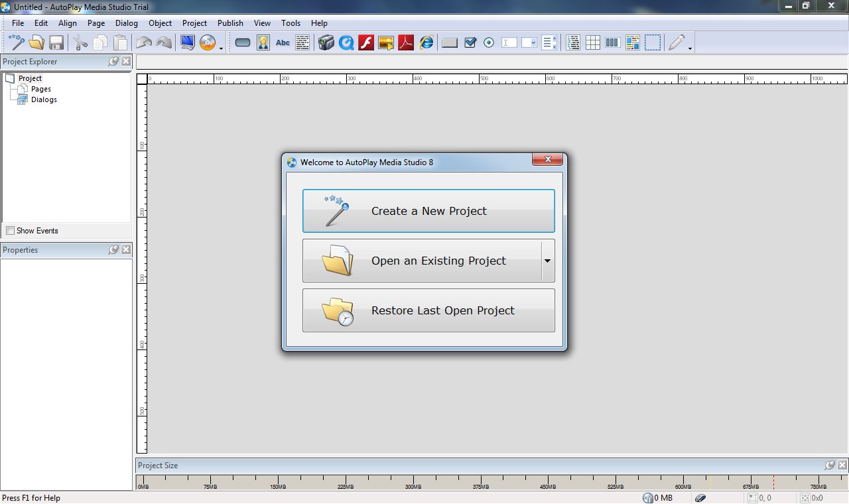Screen dimensions: 849x504
Task: Insert an Image object from toolbar
Action: click(x=263, y=43)
